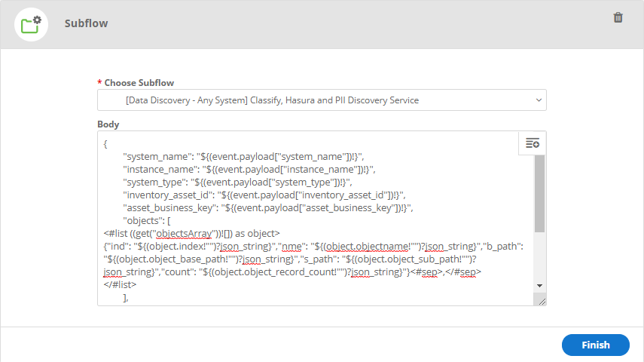Click the "objects": [ line in Body
Image resolution: width=644 pixels, height=362 pixels.
tap(147, 220)
